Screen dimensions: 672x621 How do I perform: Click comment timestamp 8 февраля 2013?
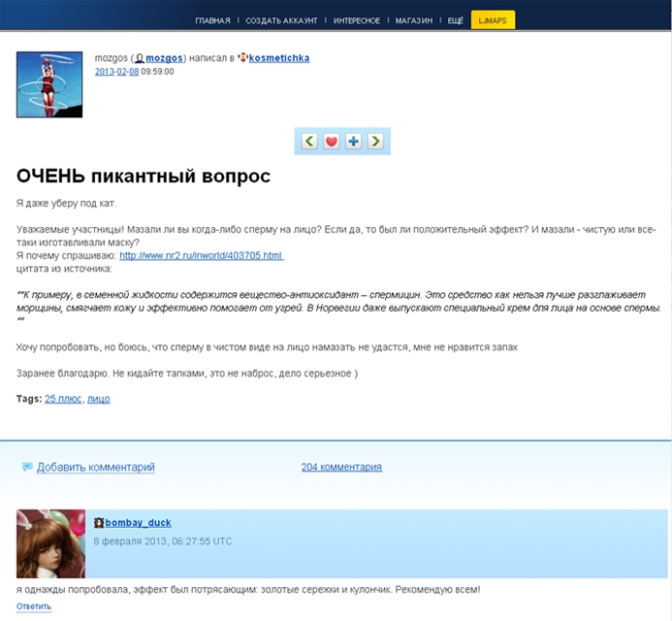point(163,541)
